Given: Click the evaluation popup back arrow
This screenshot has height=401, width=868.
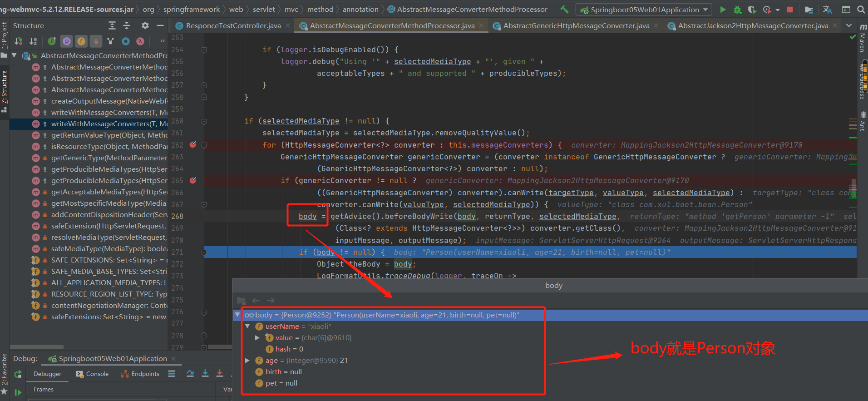Looking at the screenshot, I should coord(256,301).
